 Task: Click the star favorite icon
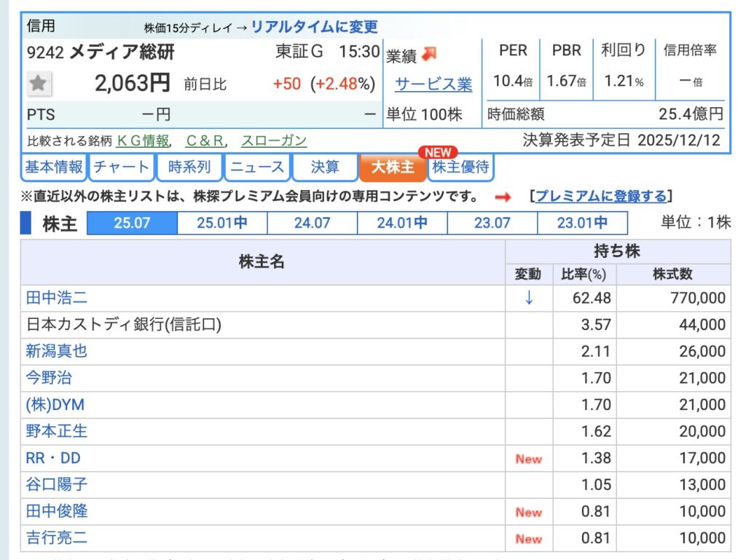coord(38,84)
